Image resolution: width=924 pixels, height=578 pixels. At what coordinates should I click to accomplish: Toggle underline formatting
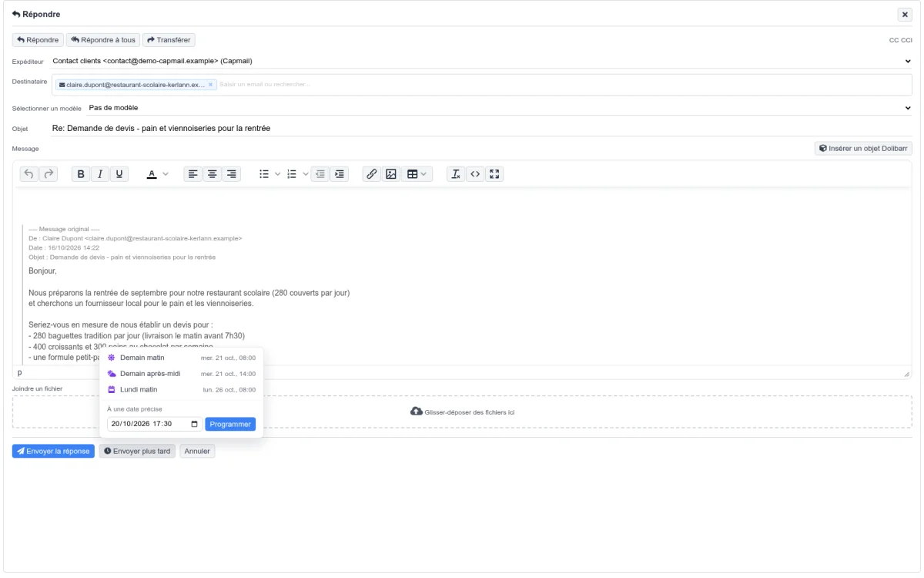pyautogui.click(x=119, y=174)
